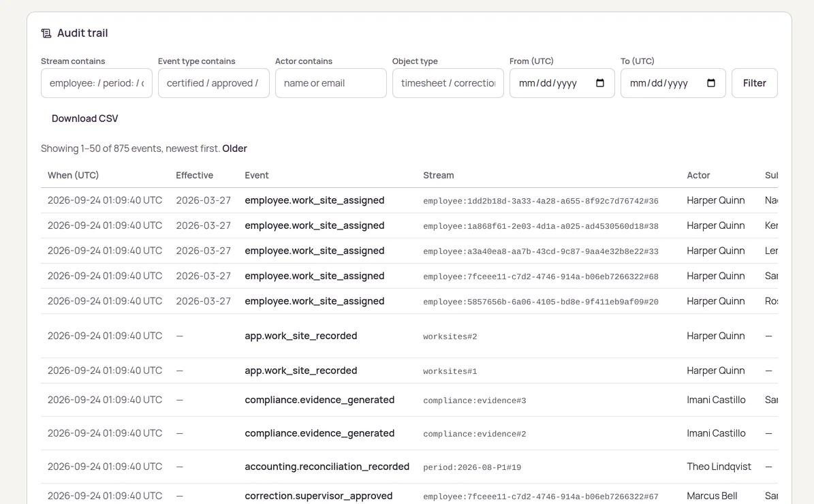
Task: Click the worksites#1 stream cell
Action: coord(450,371)
